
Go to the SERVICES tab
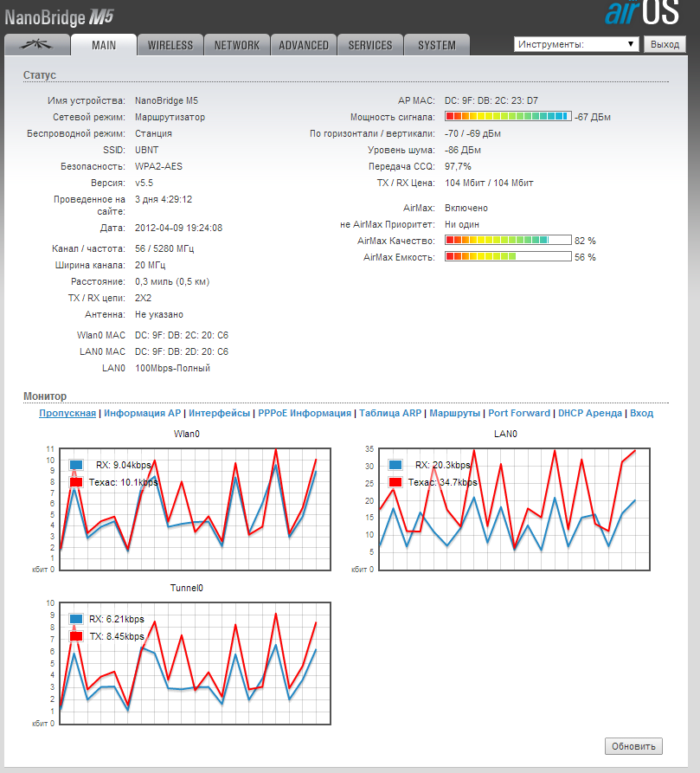coord(370,45)
